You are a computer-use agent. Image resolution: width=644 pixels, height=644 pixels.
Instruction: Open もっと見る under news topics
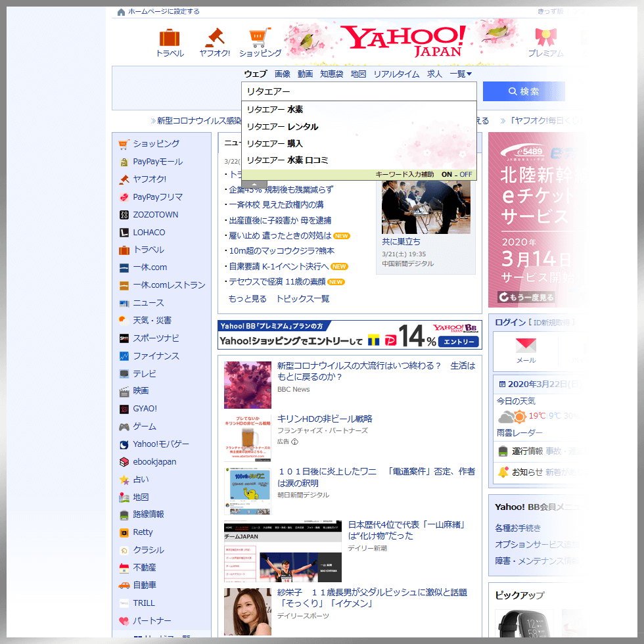pyautogui.click(x=247, y=298)
